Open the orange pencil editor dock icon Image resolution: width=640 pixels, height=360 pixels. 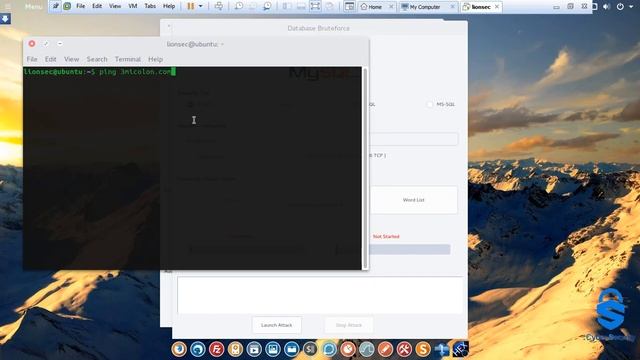pos(385,349)
